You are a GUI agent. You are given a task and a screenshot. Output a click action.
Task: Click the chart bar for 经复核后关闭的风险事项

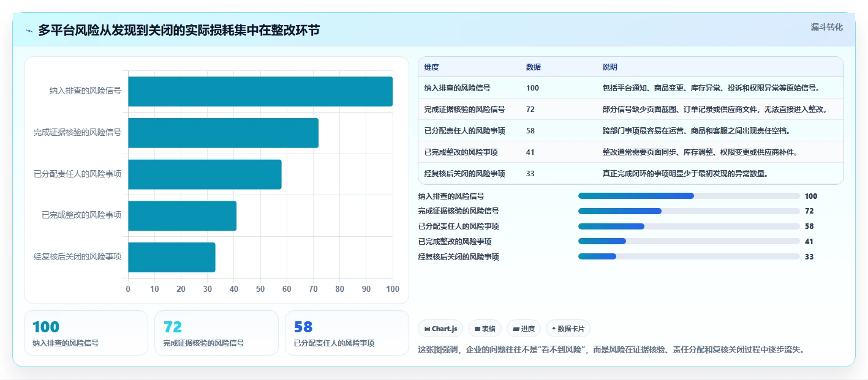pos(172,257)
